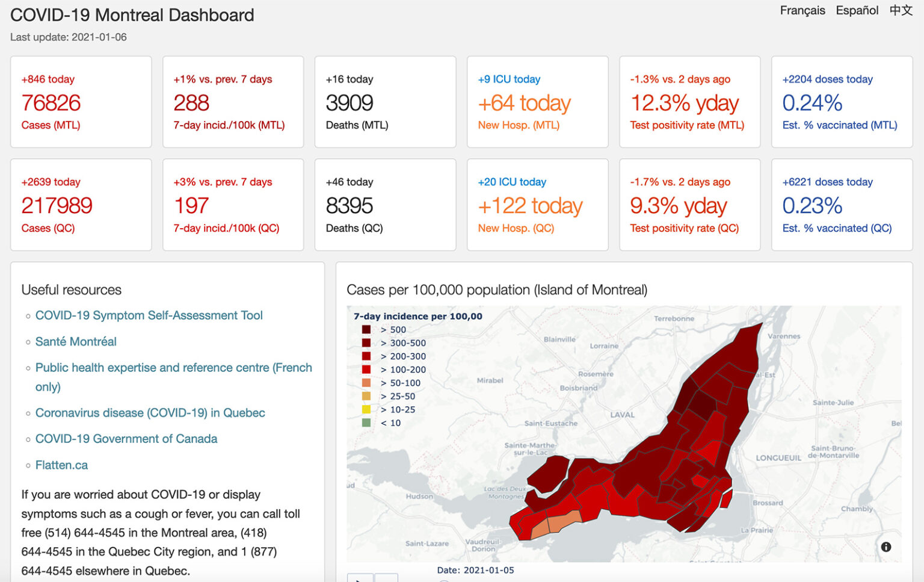Viewport: 924px width, 582px height.
Task: Select the Est. % vaccinated (MTL) card
Action: pos(842,102)
